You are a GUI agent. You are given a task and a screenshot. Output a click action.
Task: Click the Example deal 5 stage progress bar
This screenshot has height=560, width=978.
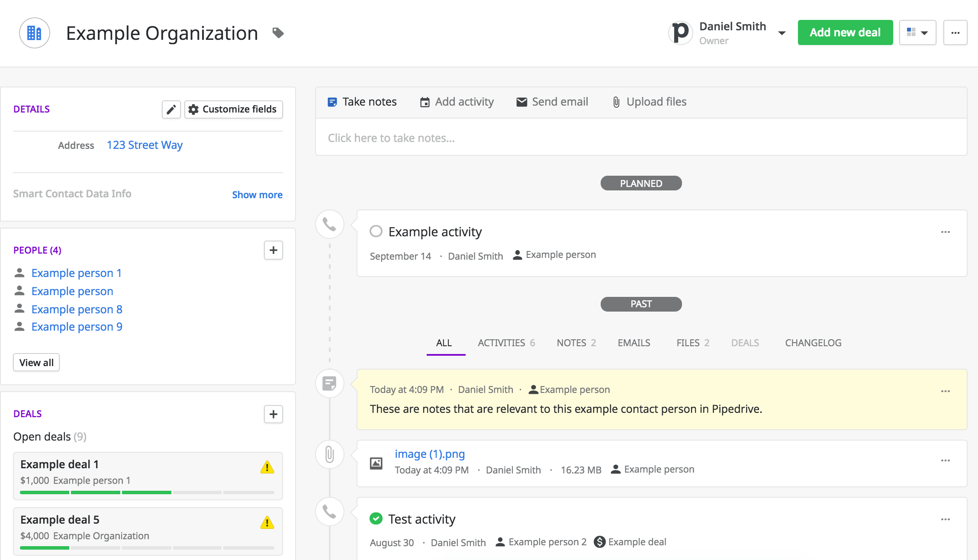tap(147, 548)
